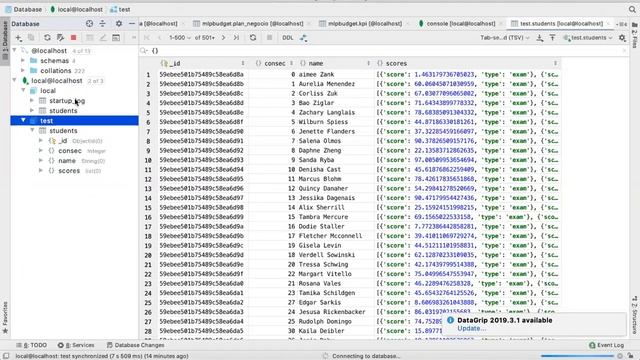Click the Dump Data download icon
Screen dimensions: 640x360
click(x=540, y=38)
